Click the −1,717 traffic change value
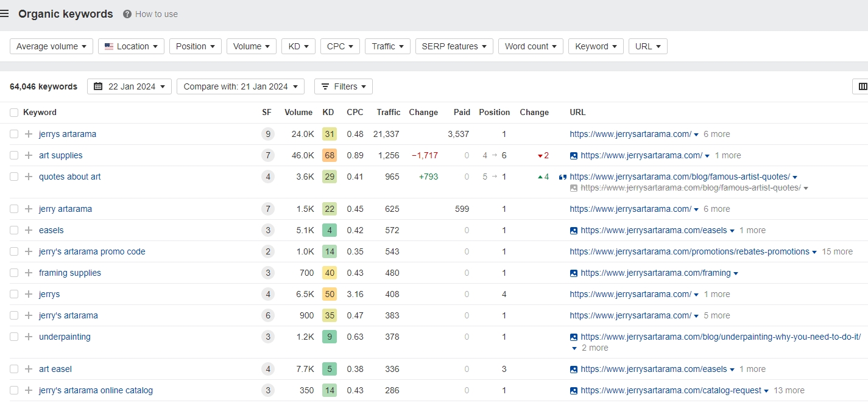Screen dimensions: 868x403 [425, 155]
